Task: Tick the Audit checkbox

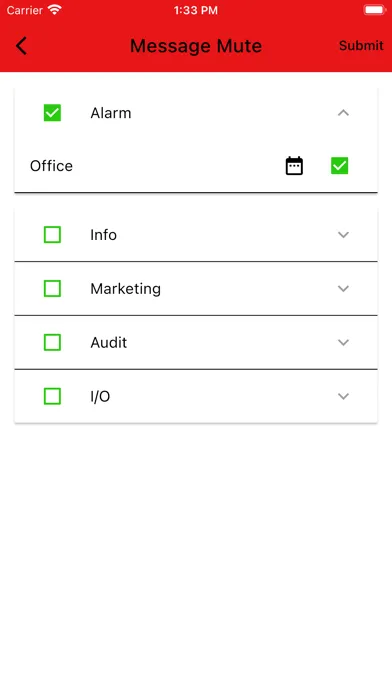Action: [52, 342]
